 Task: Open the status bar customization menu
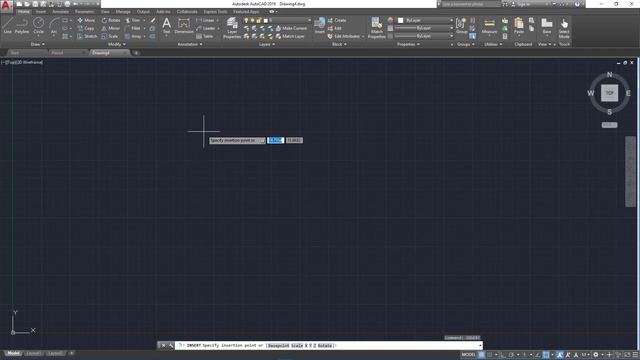click(x=635, y=355)
